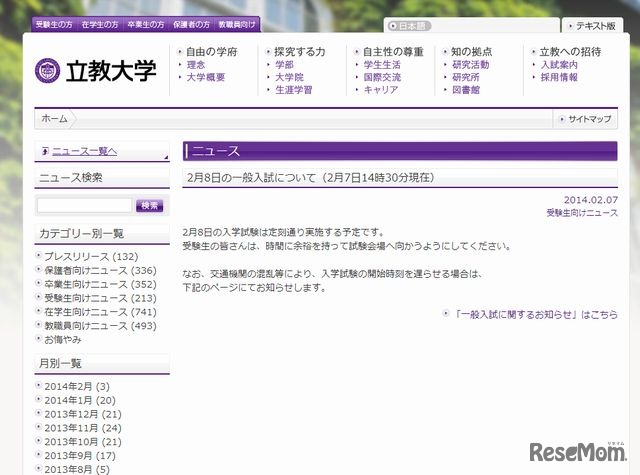Open the 採用情報 link
Image resolution: width=640 pixels, height=475 pixels.
tap(559, 77)
